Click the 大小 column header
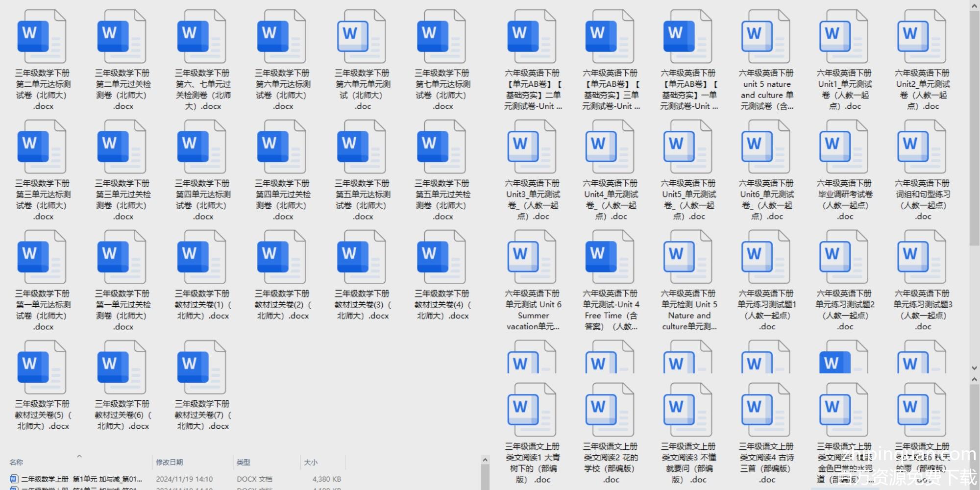Viewport: 980px width, 490px height. point(311,462)
